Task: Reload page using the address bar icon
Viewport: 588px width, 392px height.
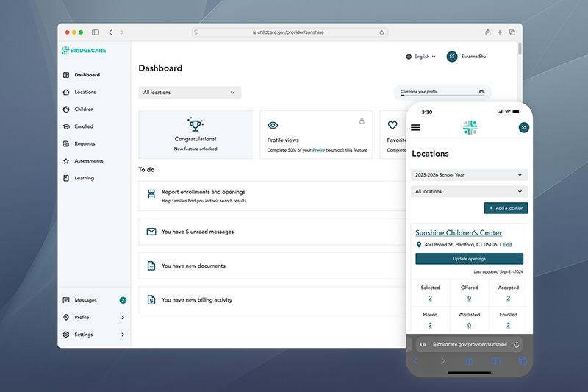Action: tap(381, 32)
